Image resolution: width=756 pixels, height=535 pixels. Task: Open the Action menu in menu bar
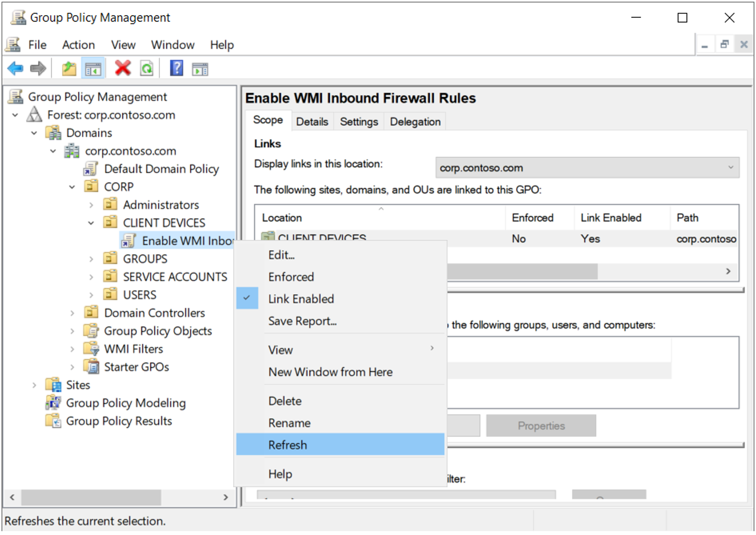(78, 45)
